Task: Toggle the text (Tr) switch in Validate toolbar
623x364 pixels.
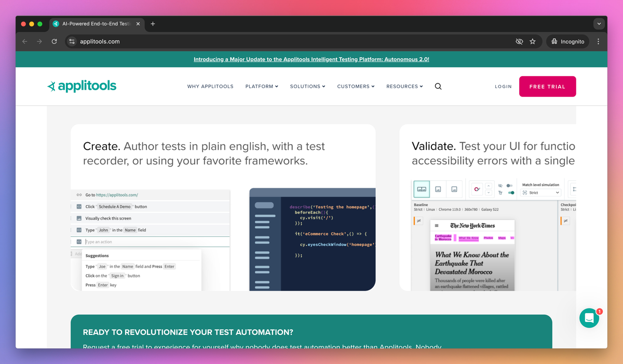Action: tap(511, 193)
